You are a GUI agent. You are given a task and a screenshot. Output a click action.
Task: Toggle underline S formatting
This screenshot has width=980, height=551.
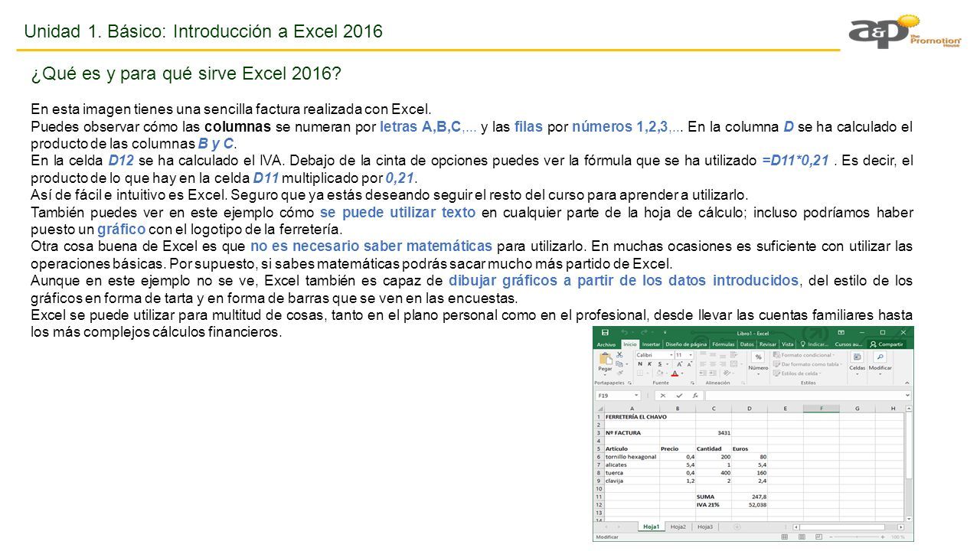point(660,364)
